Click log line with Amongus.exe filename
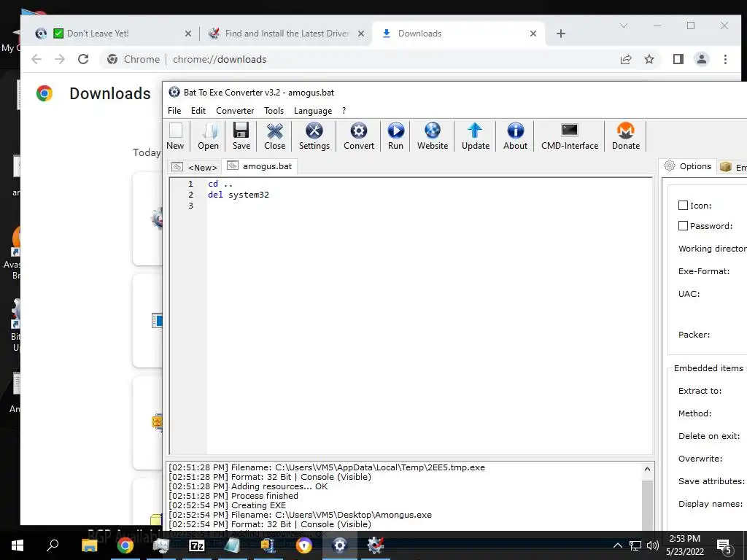Screen dimensions: 747x560 pyautogui.click(x=300, y=515)
